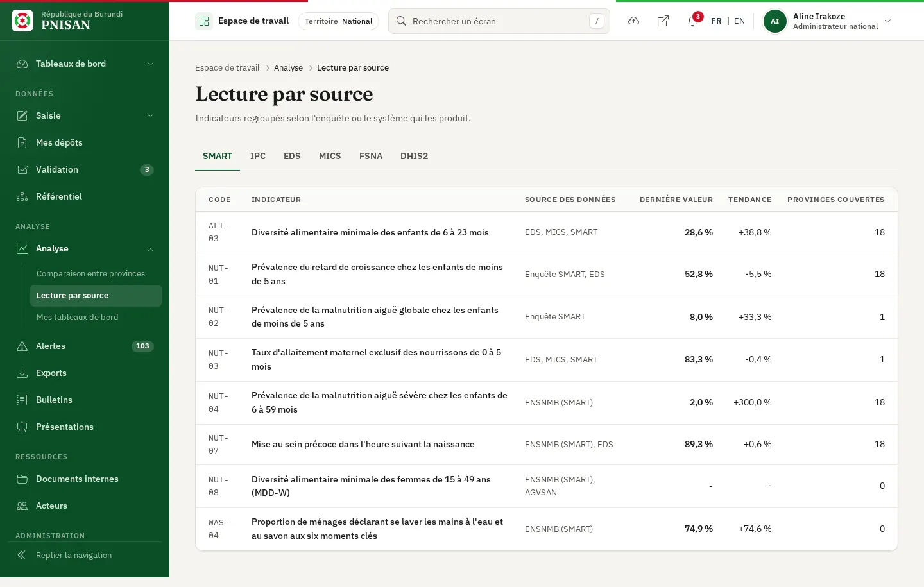Switch to the MICS tab
Viewport: 924px width, 587px height.
pos(330,156)
